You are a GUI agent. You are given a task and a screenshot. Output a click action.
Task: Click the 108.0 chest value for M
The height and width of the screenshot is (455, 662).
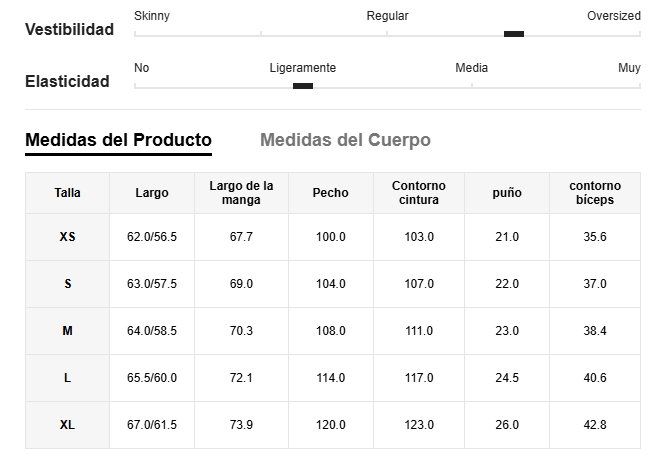331,330
